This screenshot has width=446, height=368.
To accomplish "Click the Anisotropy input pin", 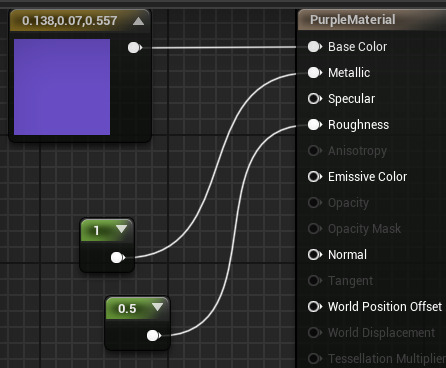I will point(315,151).
